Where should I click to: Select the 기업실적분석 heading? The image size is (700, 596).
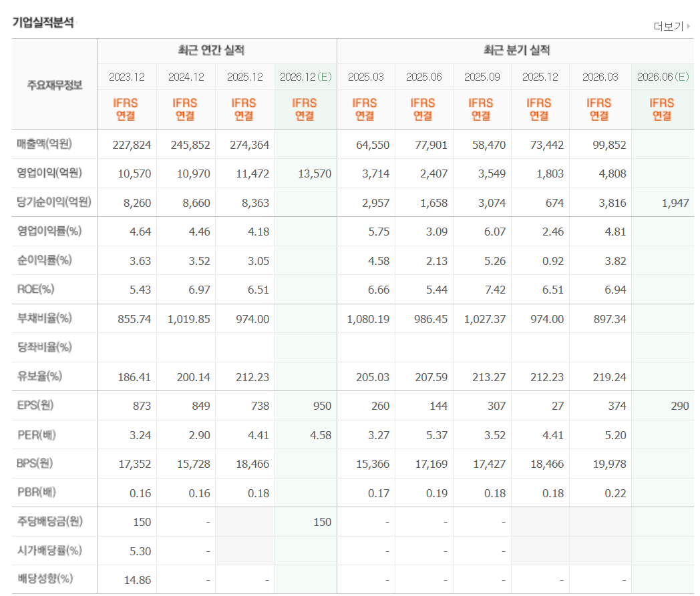click(x=43, y=22)
